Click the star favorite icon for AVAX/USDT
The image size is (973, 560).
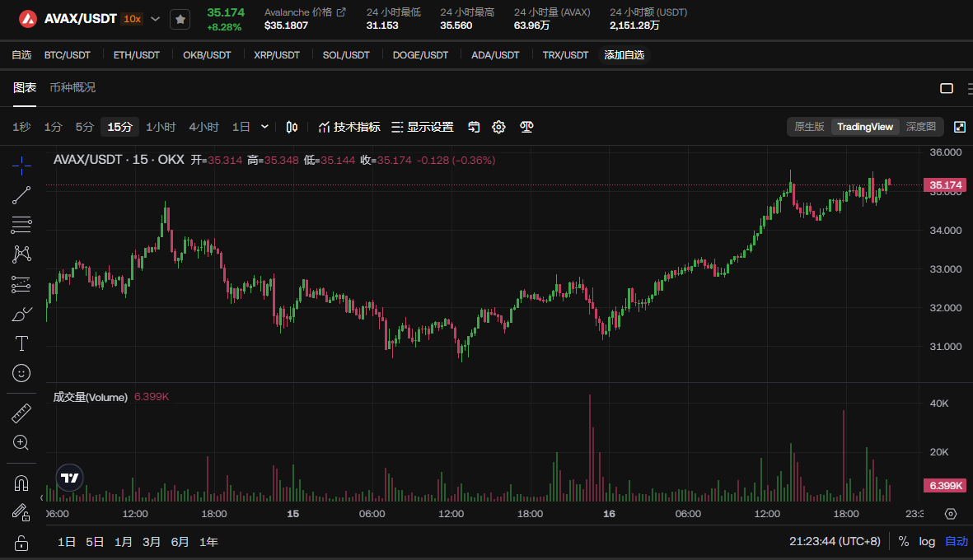pos(180,19)
